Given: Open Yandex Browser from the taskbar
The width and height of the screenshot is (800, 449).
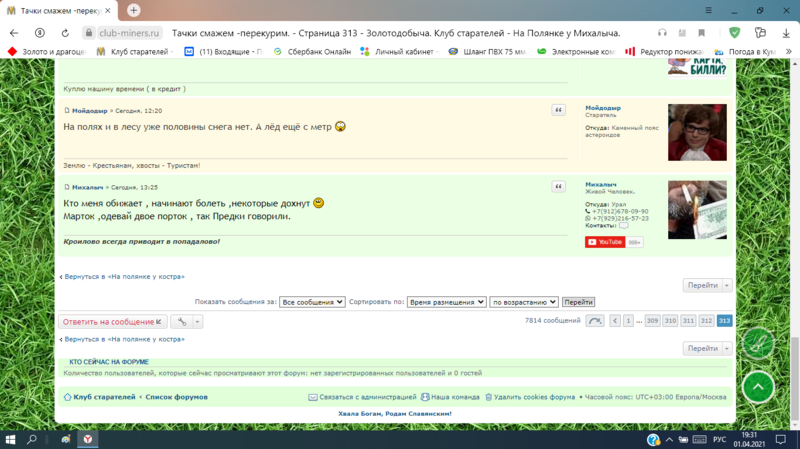Looking at the screenshot, I should point(88,439).
